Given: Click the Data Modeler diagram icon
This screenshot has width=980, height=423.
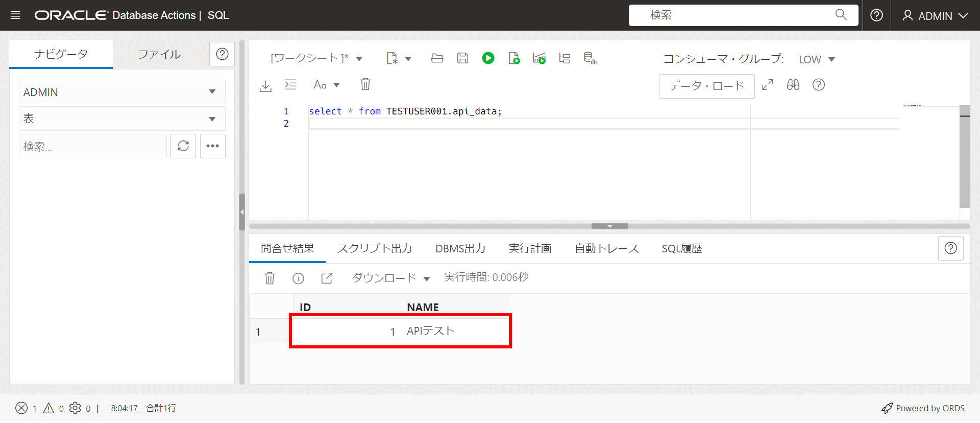Looking at the screenshot, I should point(590,58).
